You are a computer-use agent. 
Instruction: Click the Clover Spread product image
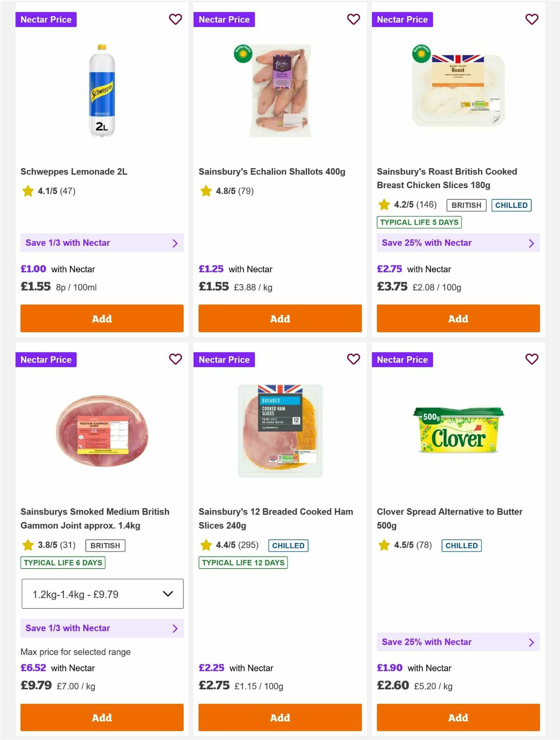[x=458, y=430]
